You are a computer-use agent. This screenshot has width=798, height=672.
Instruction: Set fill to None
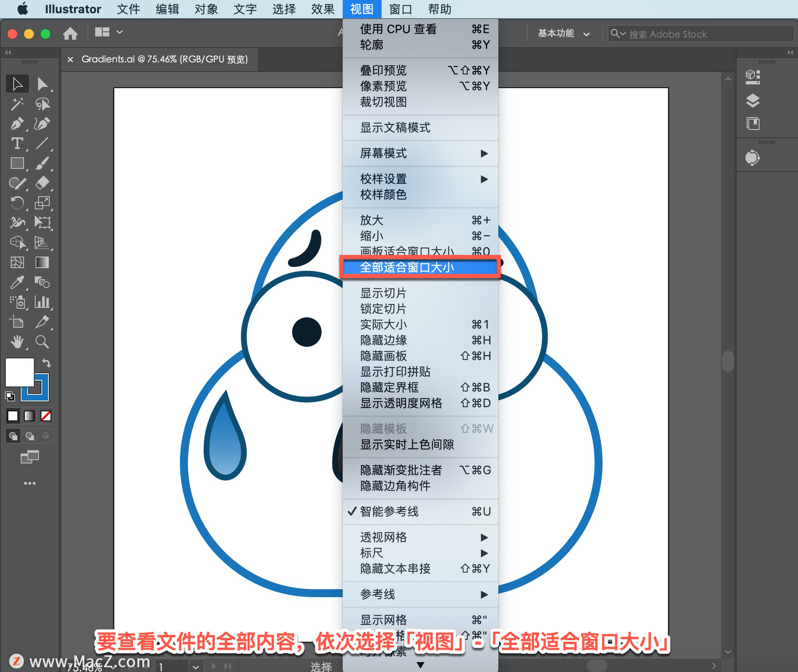[46, 416]
